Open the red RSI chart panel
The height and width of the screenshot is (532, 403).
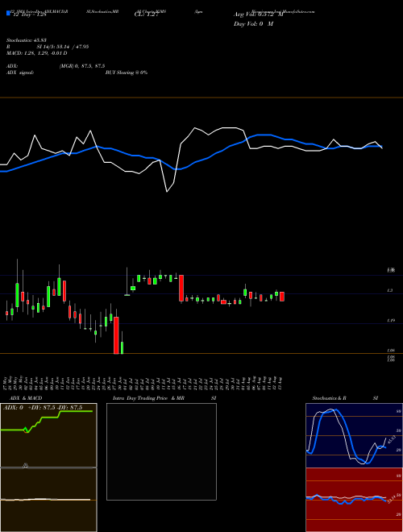pos(354,500)
